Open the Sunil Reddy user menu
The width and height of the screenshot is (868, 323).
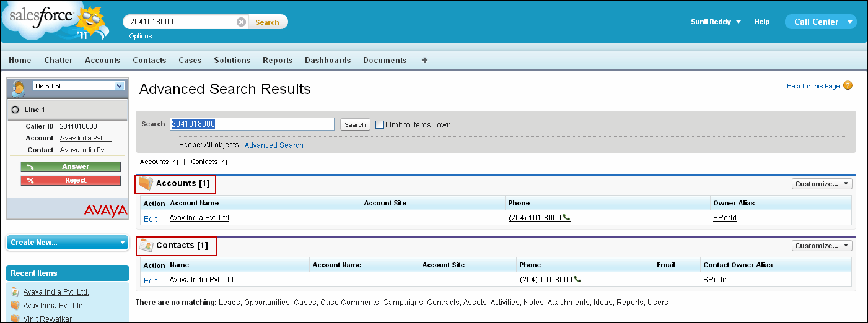point(716,22)
